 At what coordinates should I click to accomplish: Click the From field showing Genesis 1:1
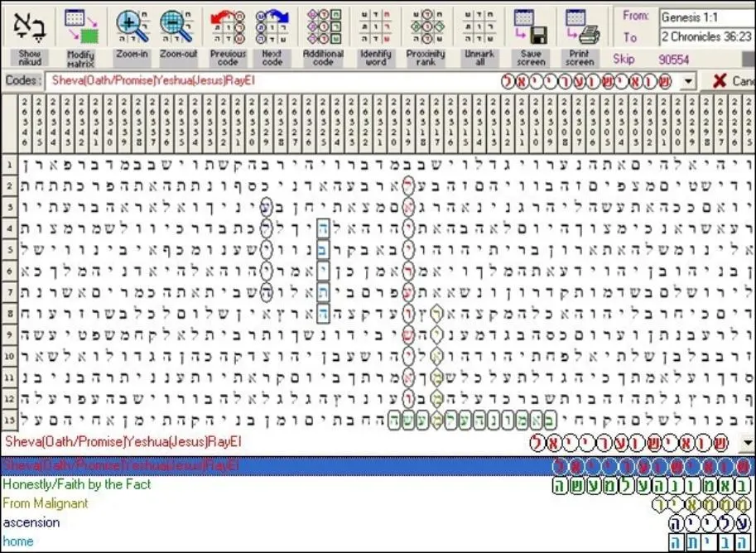(x=707, y=17)
